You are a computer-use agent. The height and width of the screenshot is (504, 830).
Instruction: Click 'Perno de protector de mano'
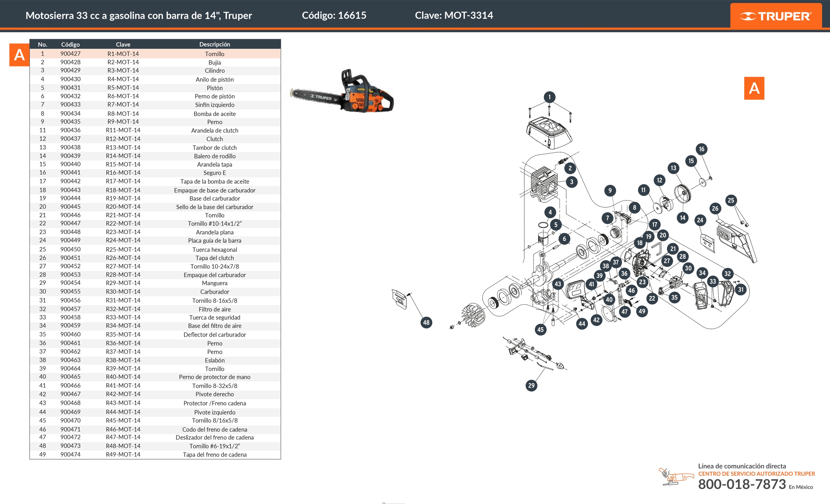pos(215,377)
